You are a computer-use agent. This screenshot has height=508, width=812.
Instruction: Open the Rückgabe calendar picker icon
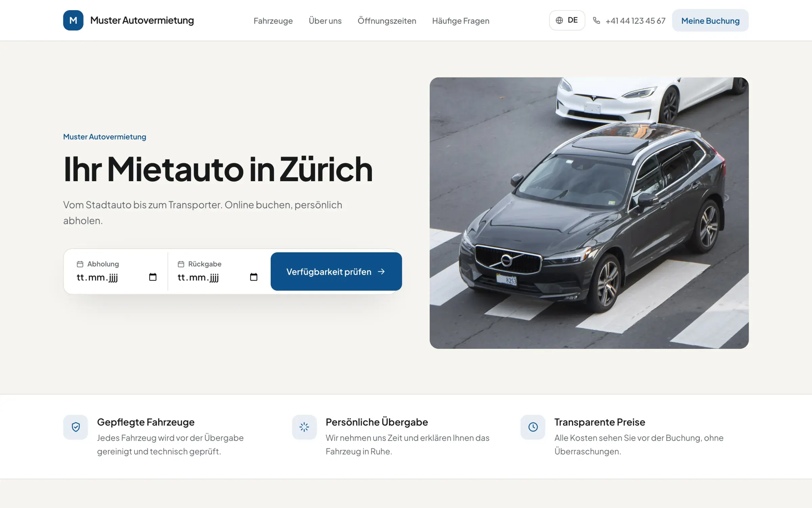[254, 277]
